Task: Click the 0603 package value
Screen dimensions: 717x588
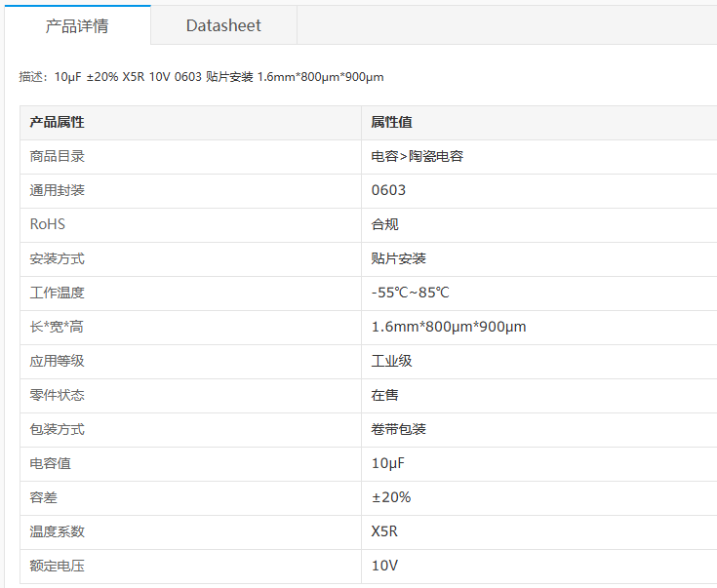Action: 388,190
